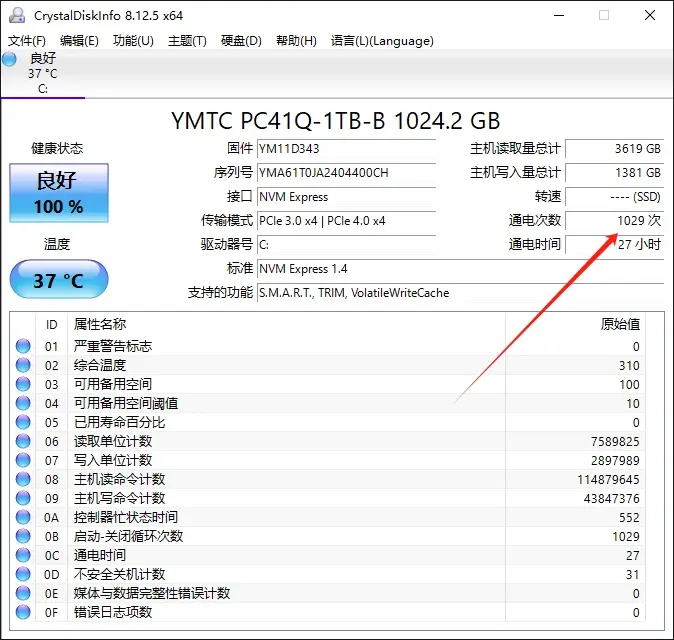The width and height of the screenshot is (674, 640).
Task: Close the CrystalDiskInfo window
Action: point(650,15)
